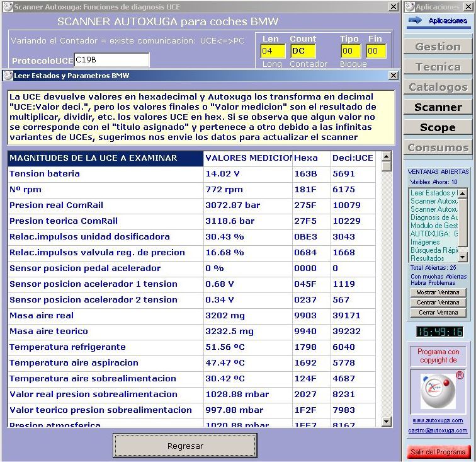The image size is (476, 462).
Task: Exit via Salir del Programa button
Action: [x=438, y=452]
